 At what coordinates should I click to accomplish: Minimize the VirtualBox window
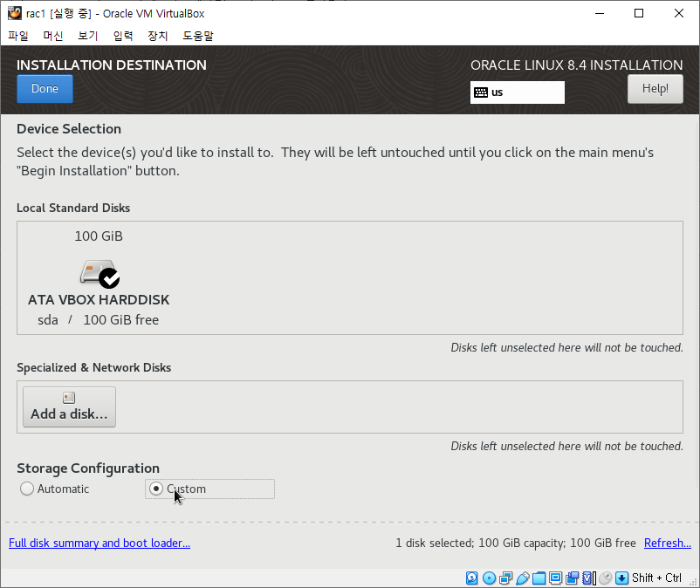(600, 13)
